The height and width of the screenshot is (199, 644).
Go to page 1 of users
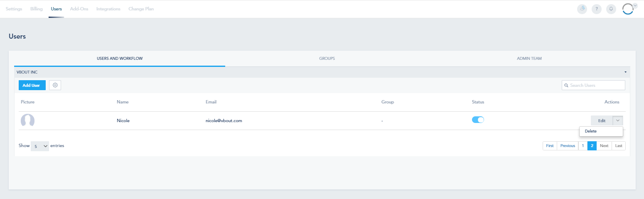583,146
